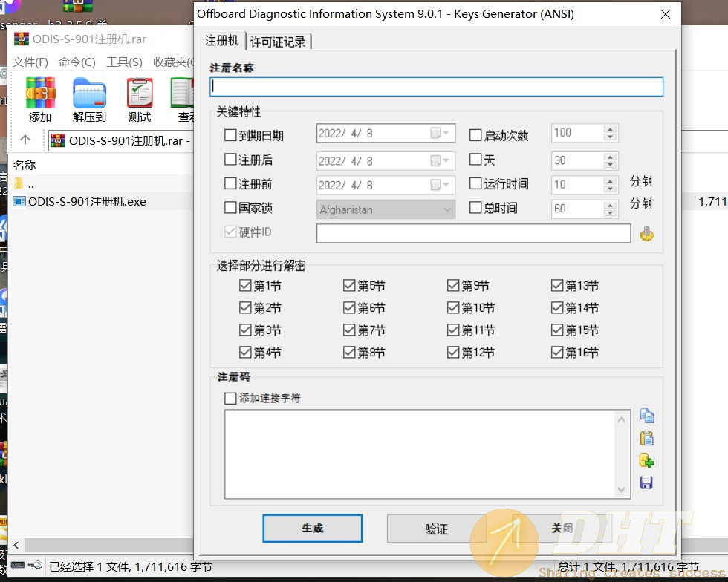The width and height of the screenshot is (728, 582).
Task: Uncheck the 第13节 checkbox
Action: point(557,285)
